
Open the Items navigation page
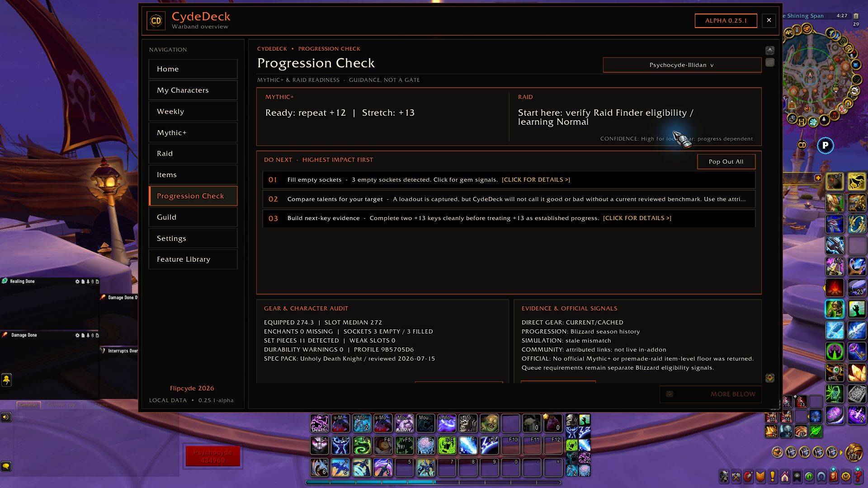(193, 175)
